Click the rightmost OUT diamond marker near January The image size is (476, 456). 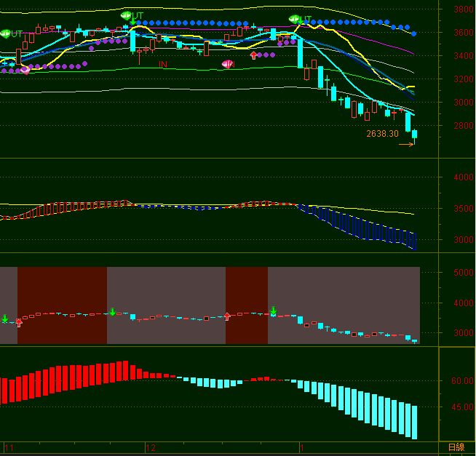[294, 19]
